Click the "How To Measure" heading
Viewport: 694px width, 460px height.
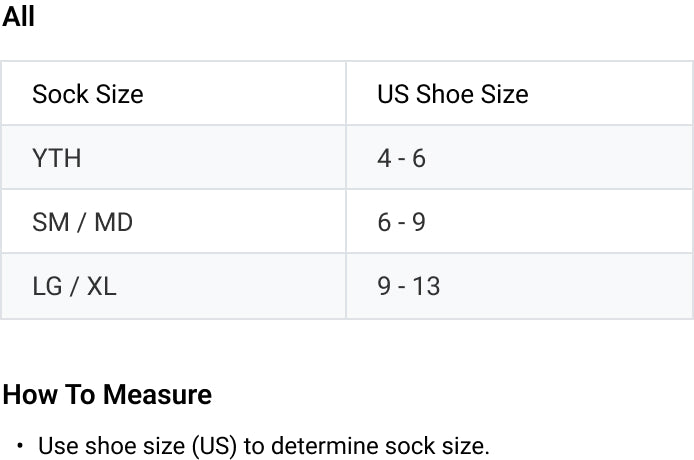(107, 394)
